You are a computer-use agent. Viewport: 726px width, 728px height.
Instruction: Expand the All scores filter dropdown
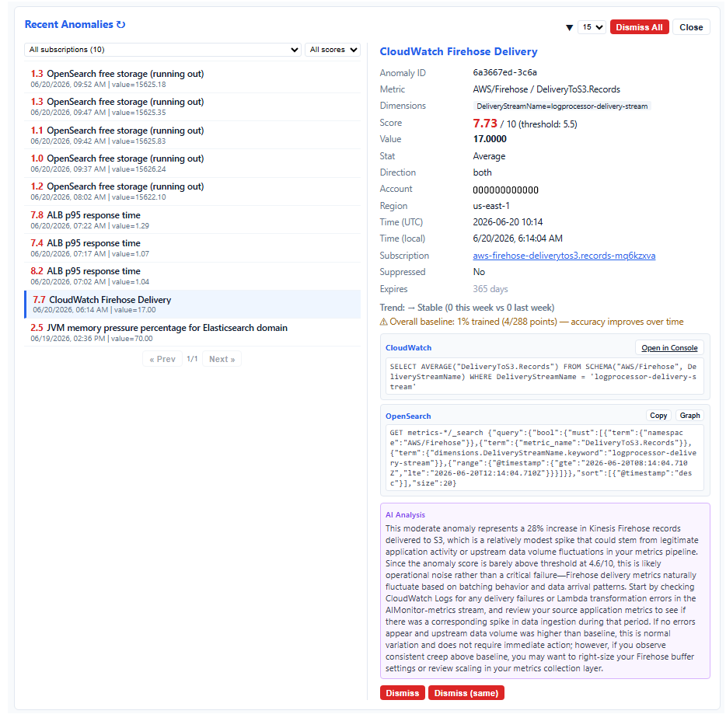click(333, 50)
